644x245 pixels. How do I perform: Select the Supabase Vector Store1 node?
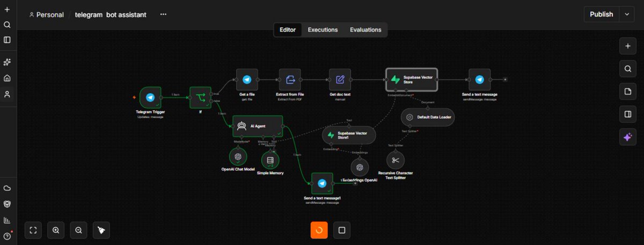tap(349, 135)
